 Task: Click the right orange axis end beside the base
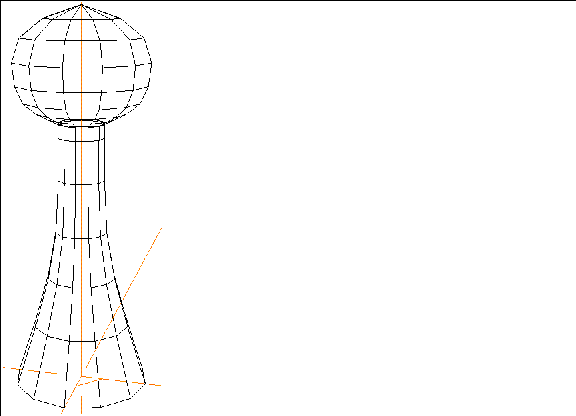[154, 384]
